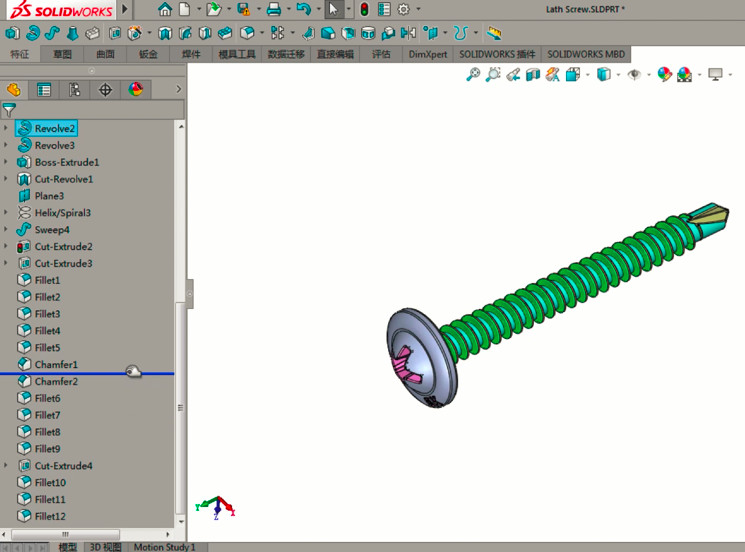
Task: Switch to FeatureManager design tree tab
Action: [x=14, y=89]
